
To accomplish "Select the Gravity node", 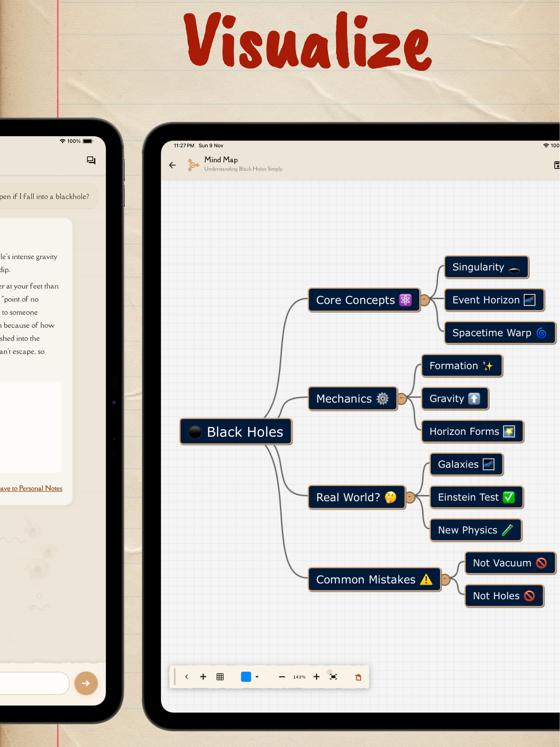I will [455, 398].
